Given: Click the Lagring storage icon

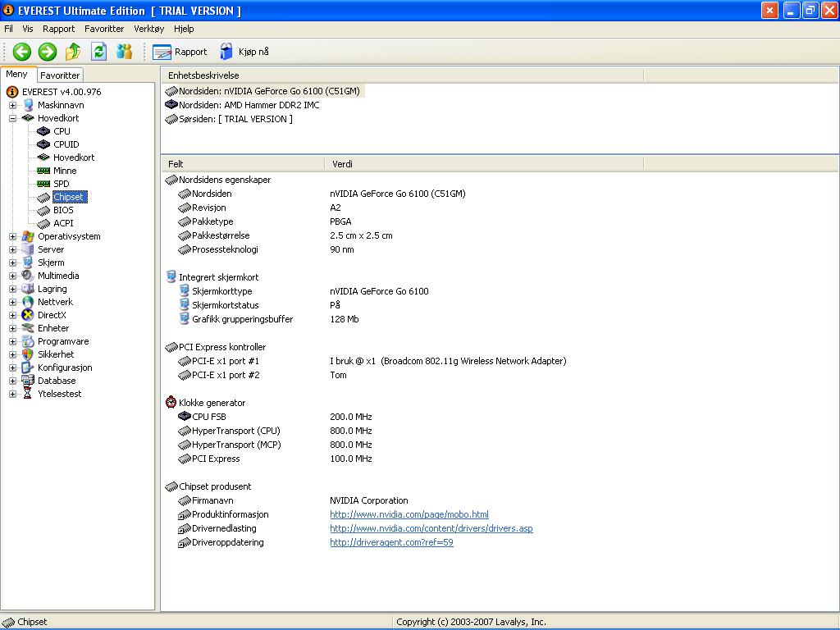Looking at the screenshot, I should pyautogui.click(x=28, y=289).
